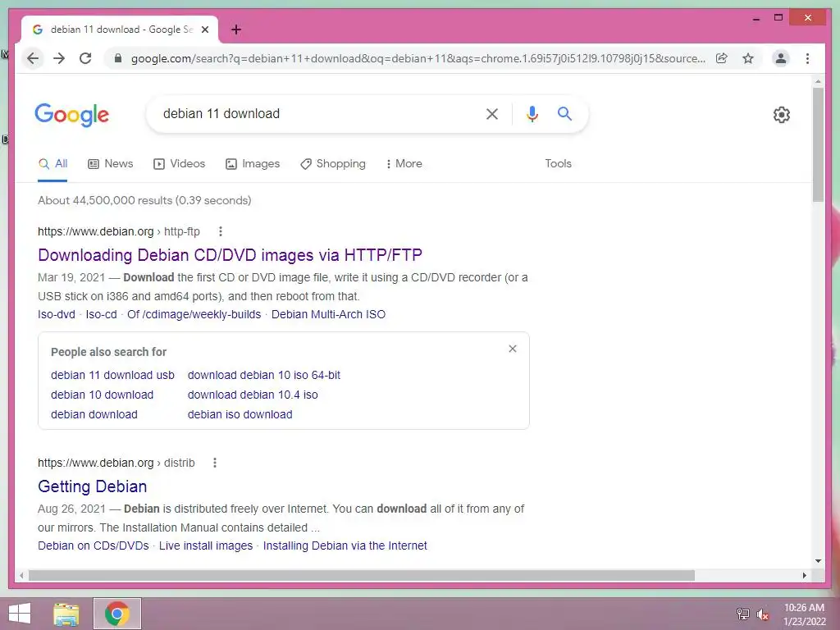The height and width of the screenshot is (630, 840).
Task: Select the All results tab
Action: (52, 164)
